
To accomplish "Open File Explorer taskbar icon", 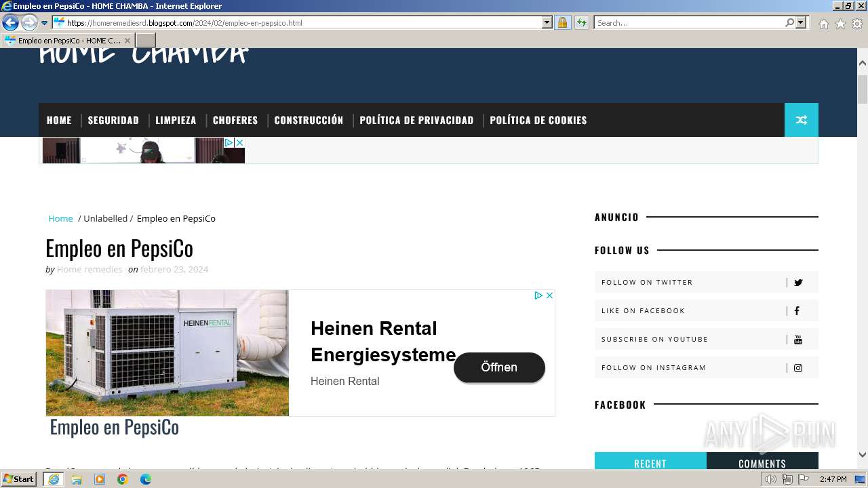I will tap(77, 479).
